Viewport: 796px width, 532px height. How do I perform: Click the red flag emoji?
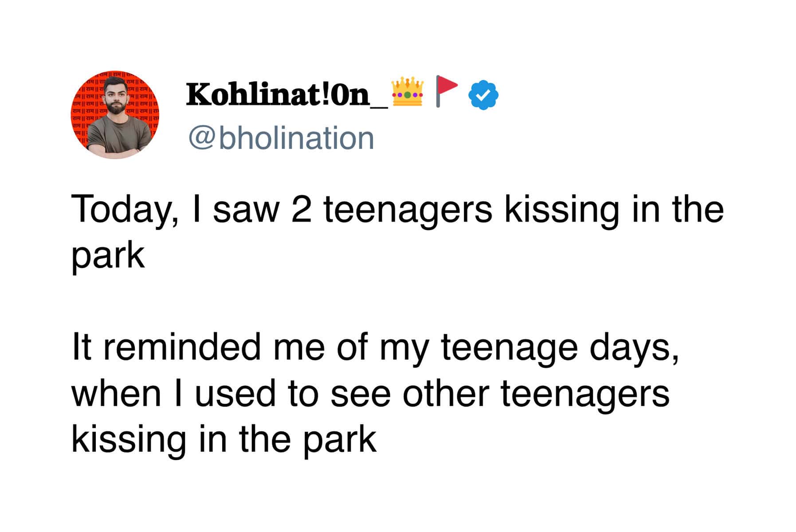[446, 90]
